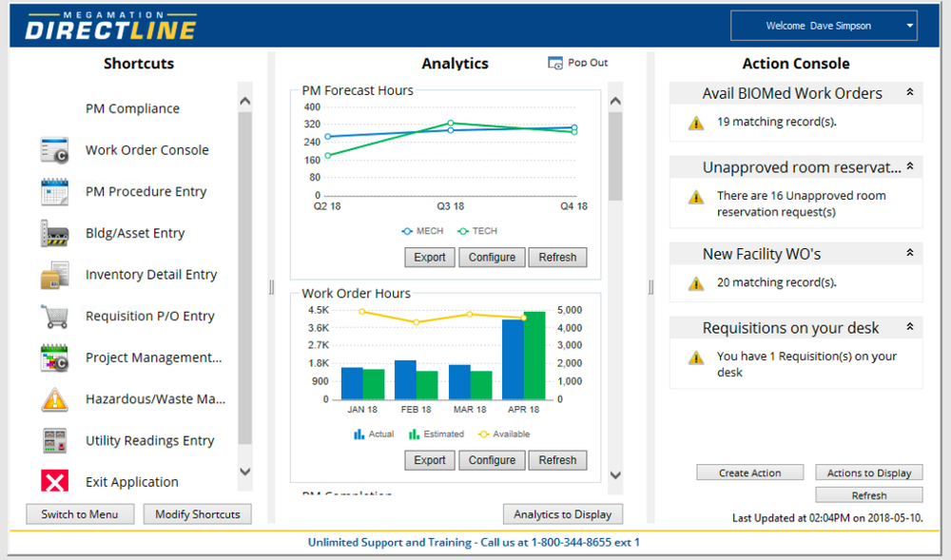The width and height of the screenshot is (951, 560).
Task: Click the APR 18 blue Actual bar
Action: pos(513,359)
